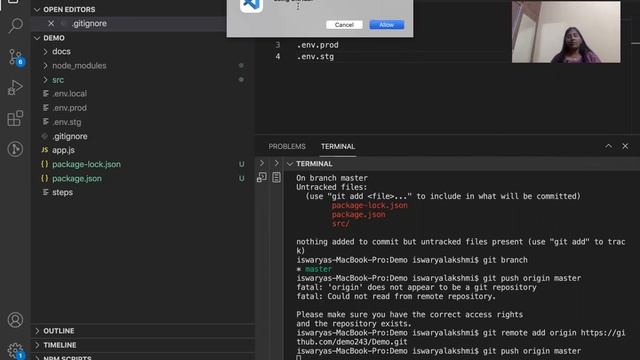Click the modified dot badge of src folder
This screenshot has height=360, width=640.
[241, 80]
